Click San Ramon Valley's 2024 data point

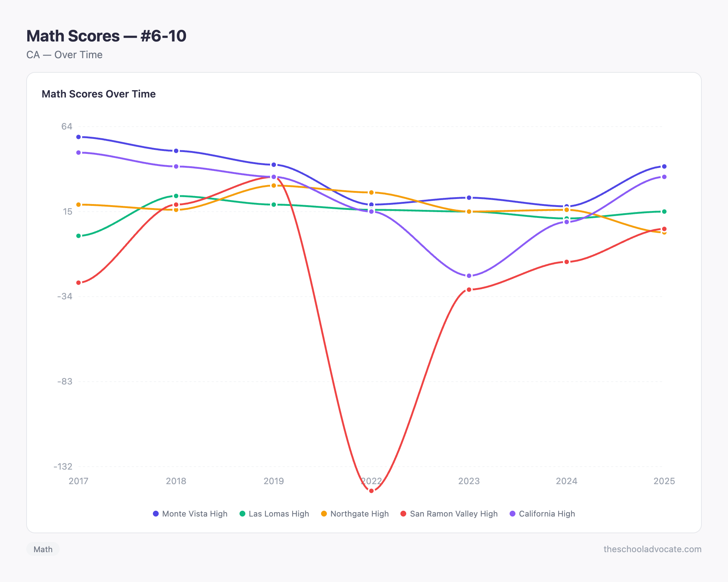coord(566,262)
